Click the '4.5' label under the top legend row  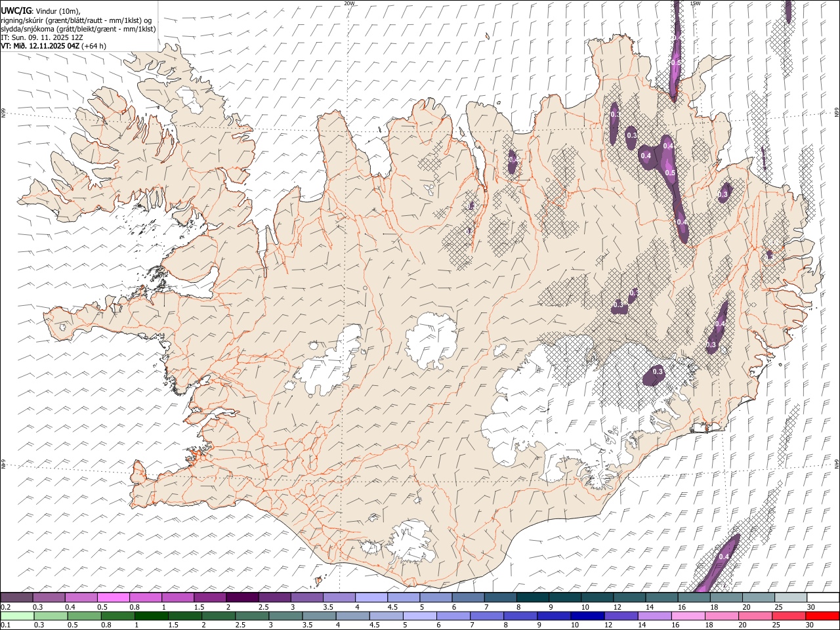[x=392, y=607]
